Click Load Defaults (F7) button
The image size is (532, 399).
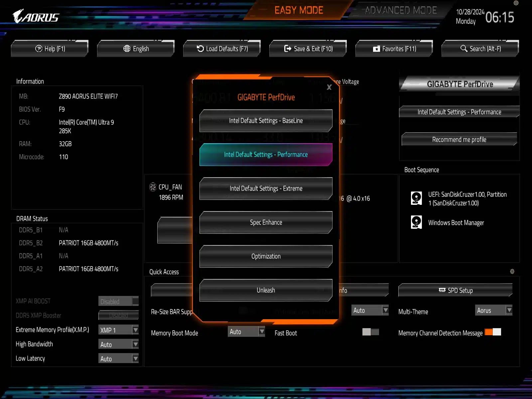click(222, 49)
